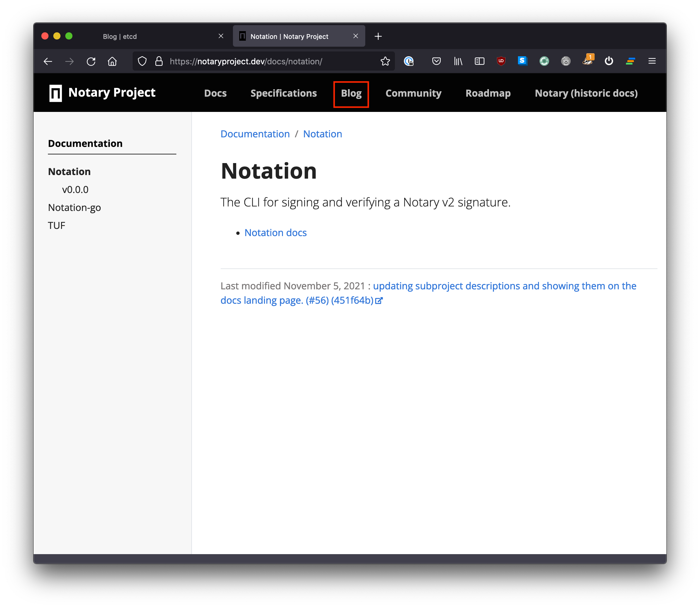Go to the browser home page
Screen dimensions: 700x608
click(112, 61)
